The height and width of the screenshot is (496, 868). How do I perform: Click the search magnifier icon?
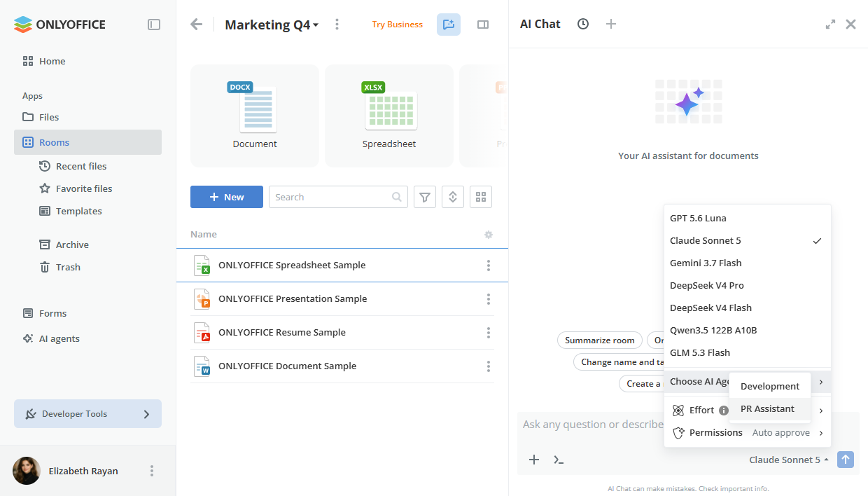click(x=398, y=197)
